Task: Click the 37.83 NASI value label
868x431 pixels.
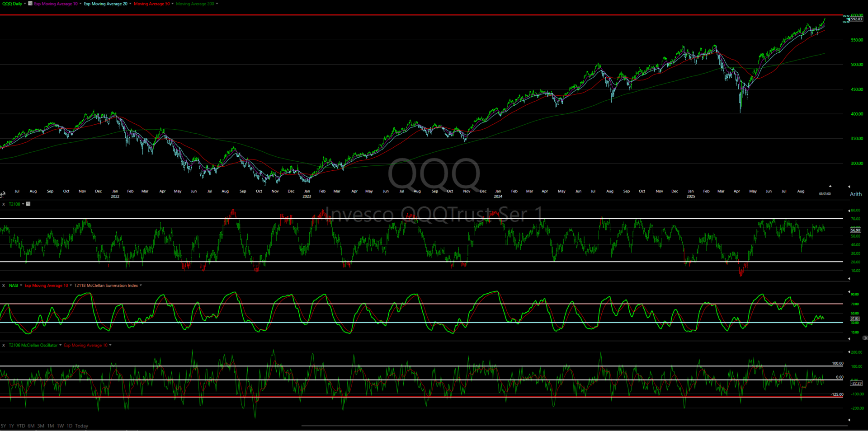Action: pos(854,319)
